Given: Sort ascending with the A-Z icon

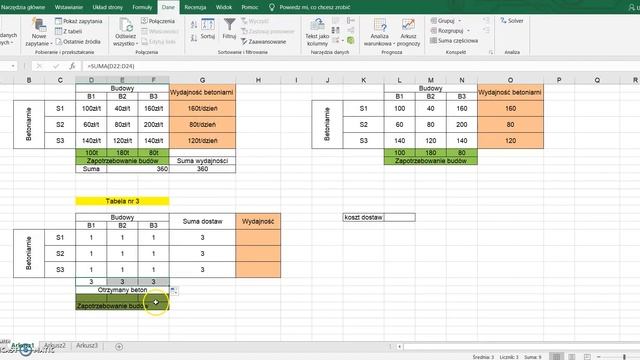Looking at the screenshot, I should click(194, 25).
